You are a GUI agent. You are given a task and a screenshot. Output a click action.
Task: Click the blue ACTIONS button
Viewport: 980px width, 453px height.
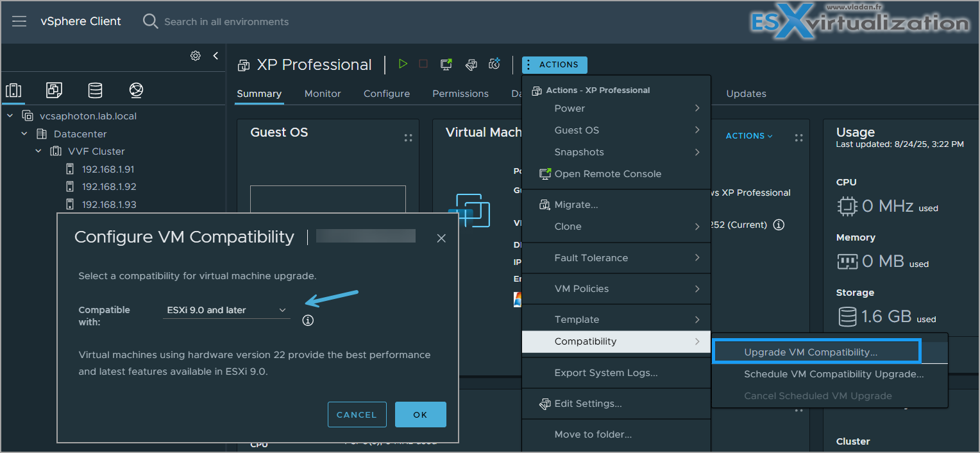tap(554, 65)
